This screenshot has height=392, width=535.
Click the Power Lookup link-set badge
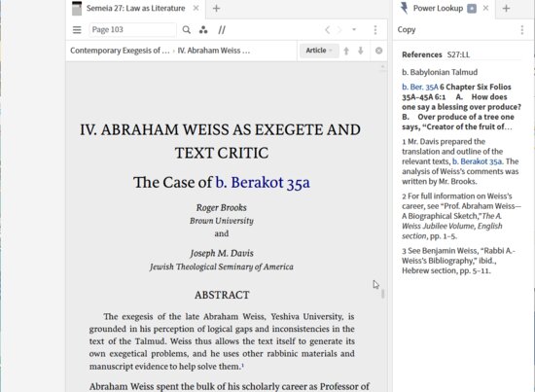pyautogui.click(x=472, y=9)
